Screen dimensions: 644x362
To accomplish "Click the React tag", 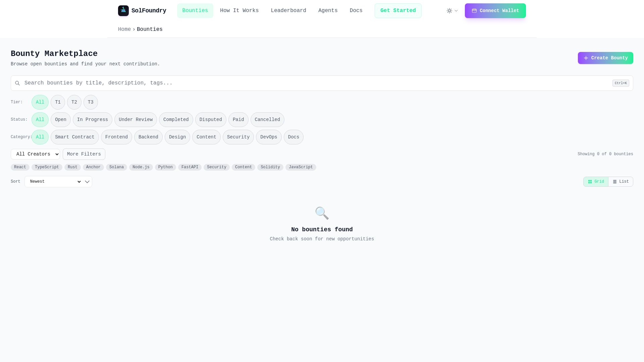I will [x=20, y=167].
